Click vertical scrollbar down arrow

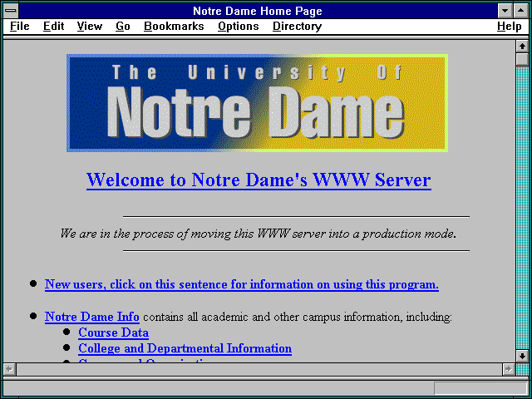pyautogui.click(x=522, y=356)
